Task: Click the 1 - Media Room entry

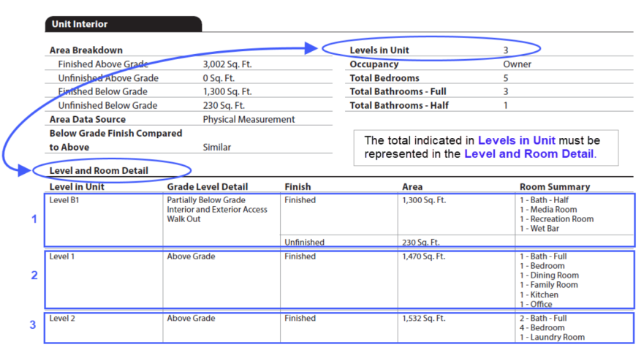Action: pyautogui.click(x=548, y=209)
